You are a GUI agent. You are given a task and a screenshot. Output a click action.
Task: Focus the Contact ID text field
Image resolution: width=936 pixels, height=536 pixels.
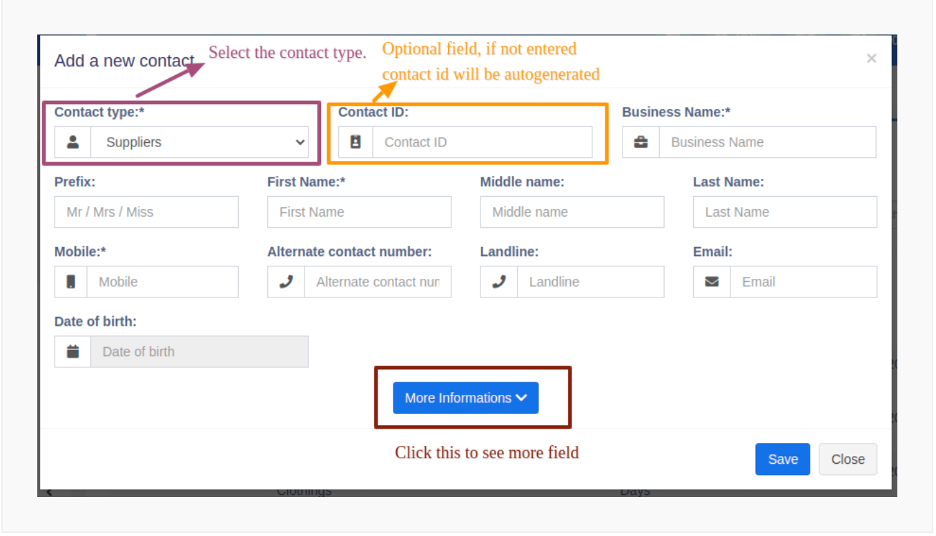(x=482, y=142)
